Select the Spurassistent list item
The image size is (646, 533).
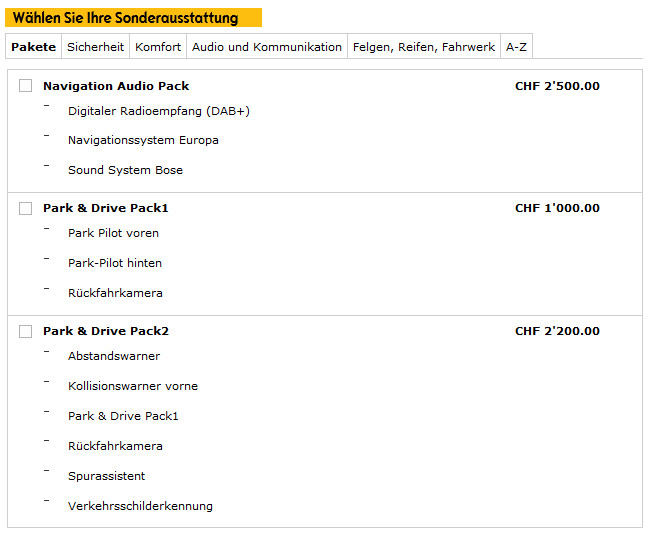pyautogui.click(x=106, y=476)
